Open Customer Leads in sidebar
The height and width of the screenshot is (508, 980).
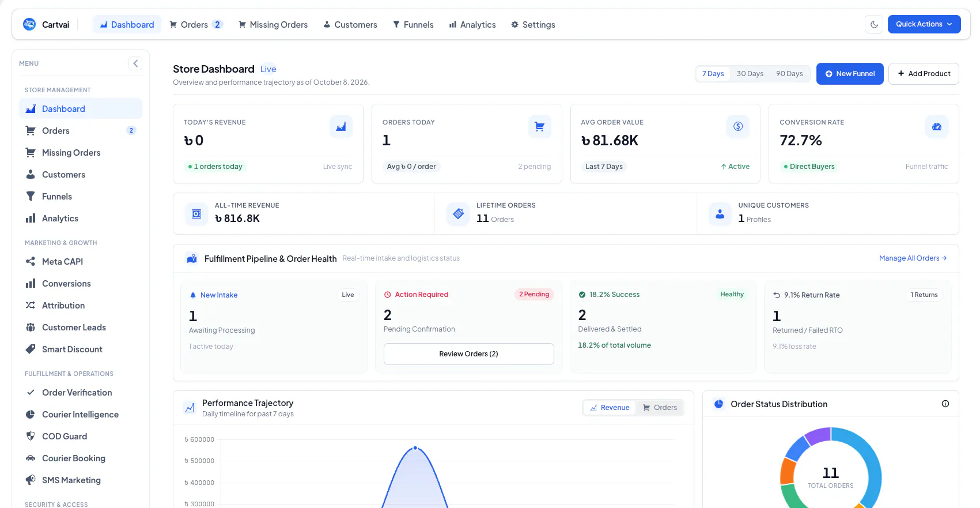81,328
